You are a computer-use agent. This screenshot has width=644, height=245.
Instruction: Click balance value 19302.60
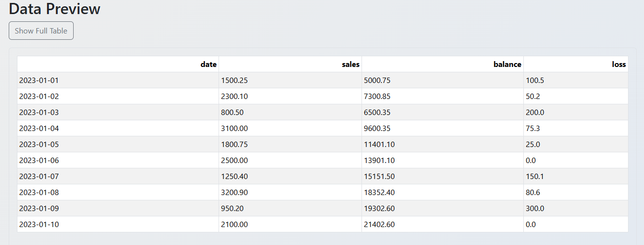click(442, 208)
